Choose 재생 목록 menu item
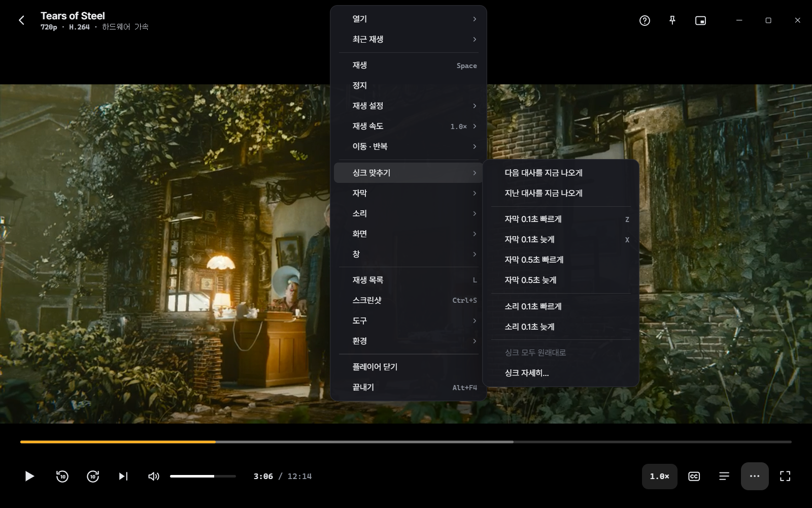 409,280
